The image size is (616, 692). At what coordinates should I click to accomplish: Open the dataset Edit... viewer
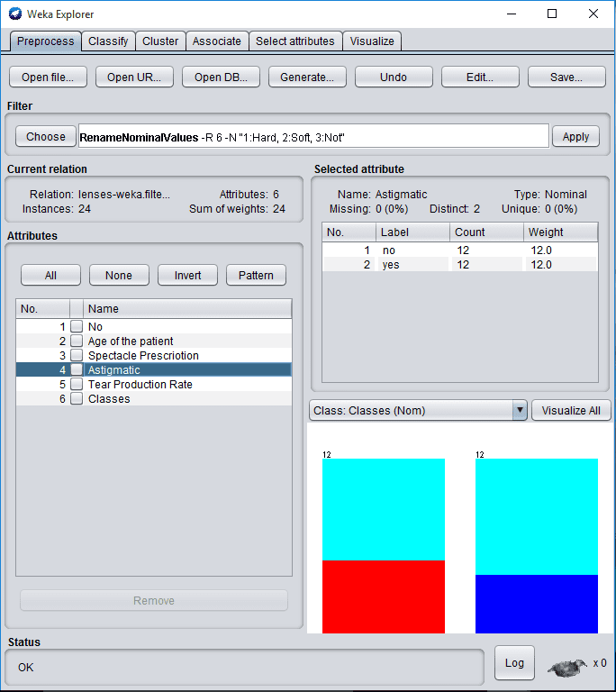click(x=480, y=77)
